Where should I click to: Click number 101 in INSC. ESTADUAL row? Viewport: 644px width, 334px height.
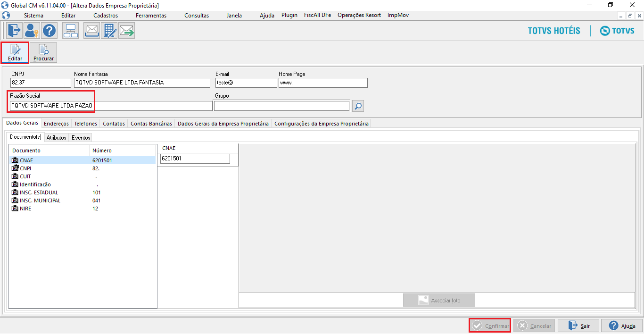pos(97,192)
